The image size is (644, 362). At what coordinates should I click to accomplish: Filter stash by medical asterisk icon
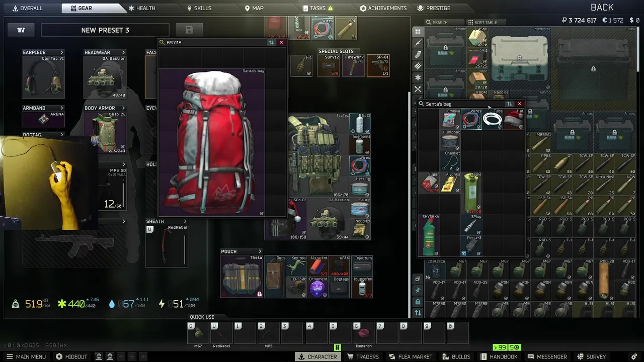(x=418, y=77)
